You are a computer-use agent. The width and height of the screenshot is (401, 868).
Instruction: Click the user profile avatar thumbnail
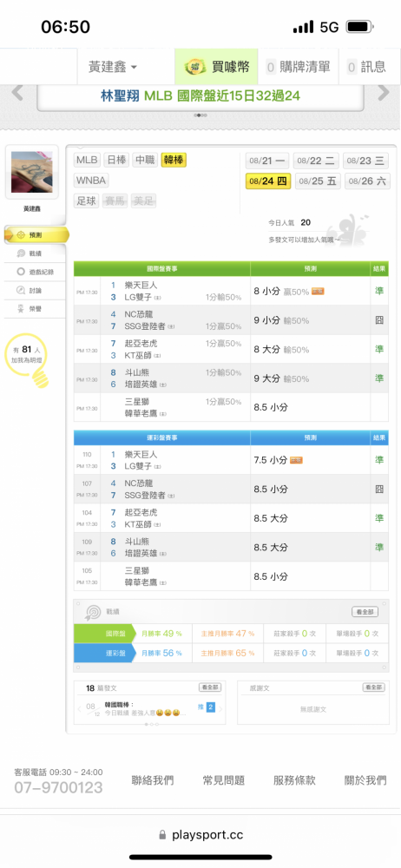32,172
